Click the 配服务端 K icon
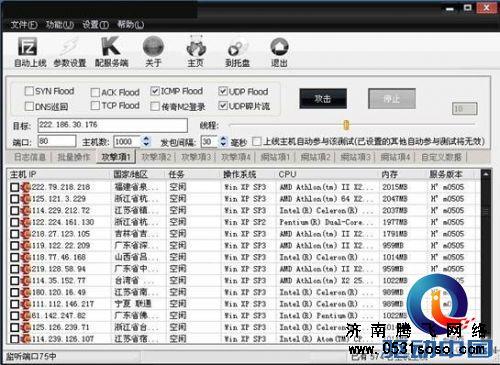The image size is (500, 365). [x=111, y=46]
